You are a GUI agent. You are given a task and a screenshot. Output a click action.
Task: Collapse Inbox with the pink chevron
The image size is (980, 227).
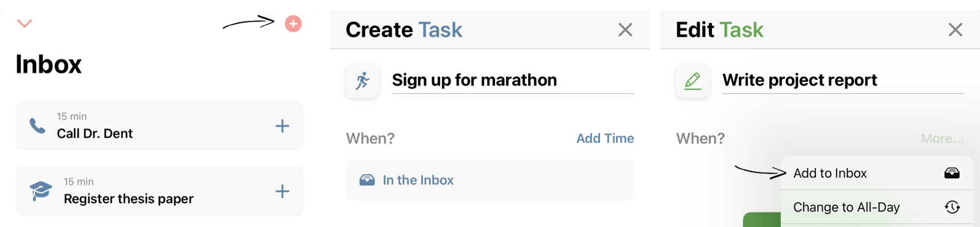(25, 24)
